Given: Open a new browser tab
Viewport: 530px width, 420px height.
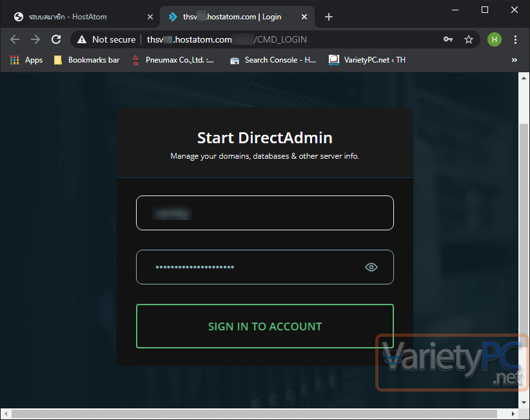Looking at the screenshot, I should point(329,17).
